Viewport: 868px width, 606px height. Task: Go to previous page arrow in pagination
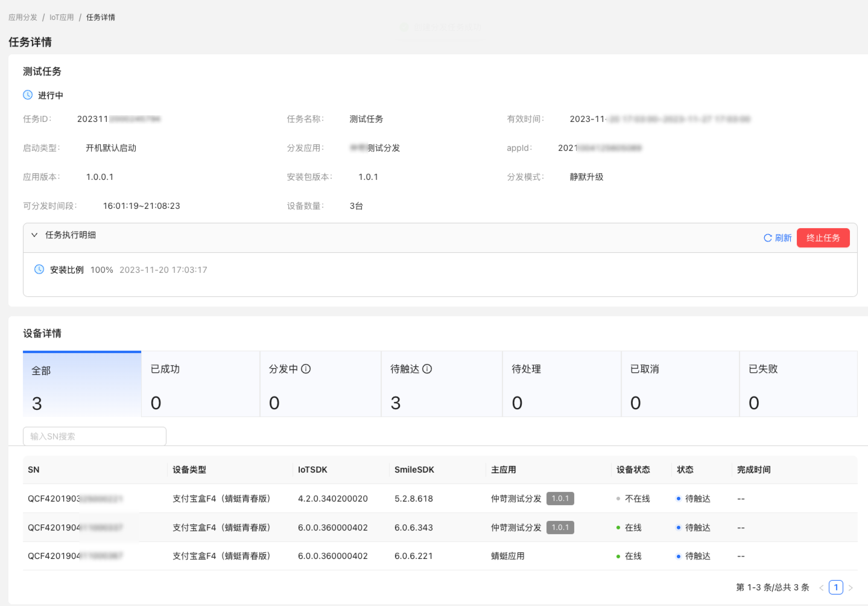pyautogui.click(x=821, y=588)
